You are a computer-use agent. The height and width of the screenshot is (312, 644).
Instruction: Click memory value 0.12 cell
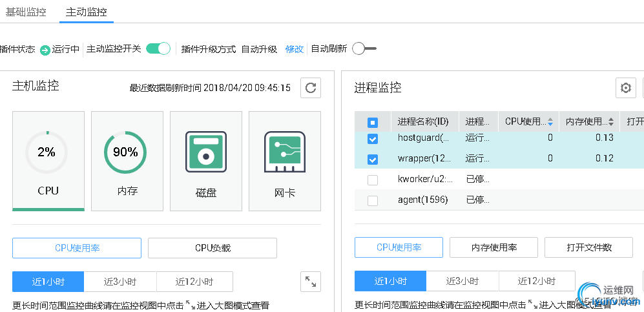coord(605,158)
